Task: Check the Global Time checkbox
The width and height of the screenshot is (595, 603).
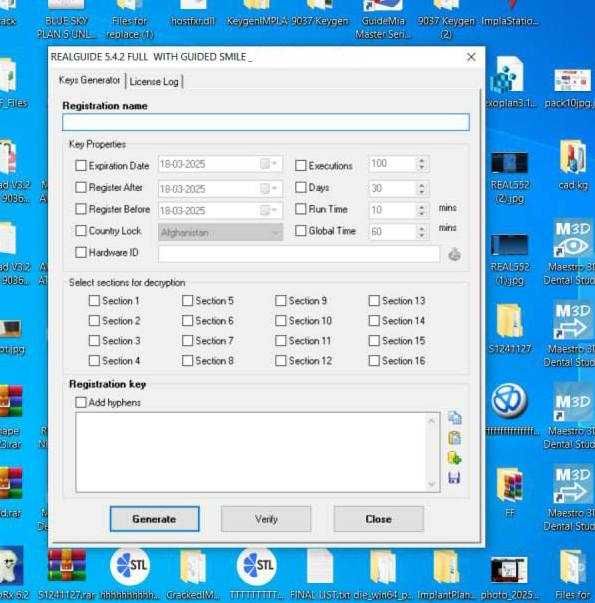Action: click(x=300, y=231)
